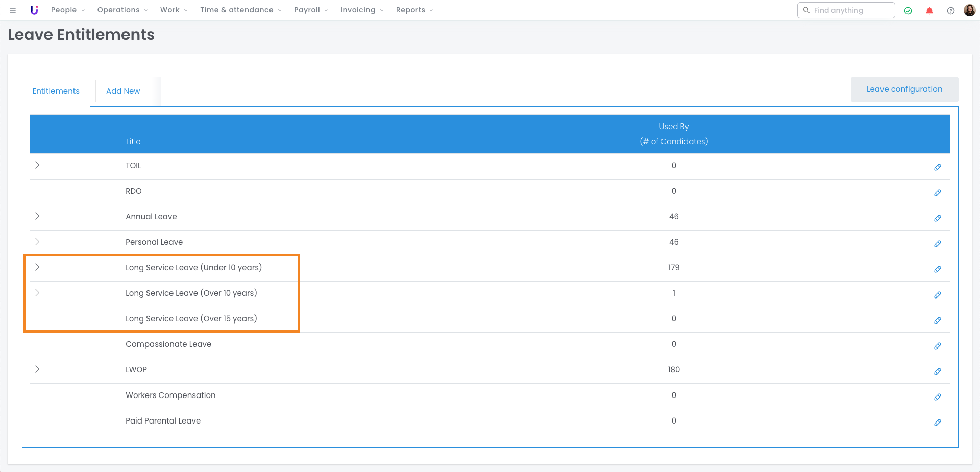Expand the Personal Leave row
This screenshot has height=472, width=980.
[37, 242]
